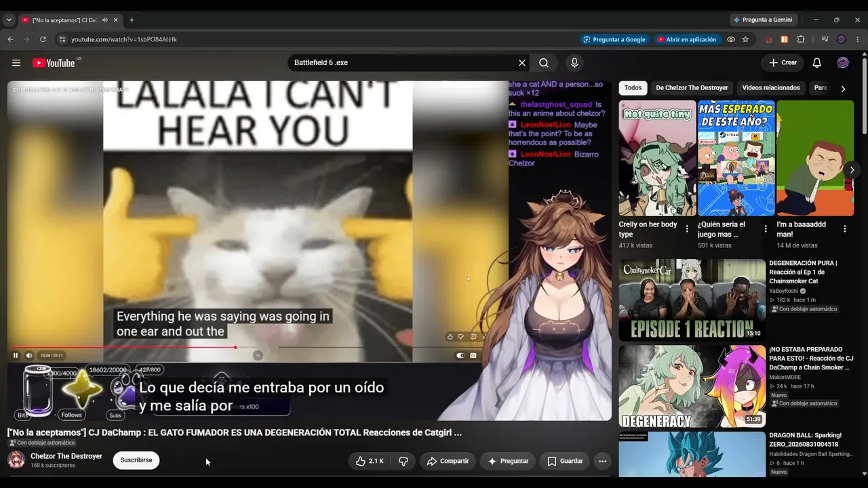Open the media controls icon in toolbar

click(x=825, y=40)
